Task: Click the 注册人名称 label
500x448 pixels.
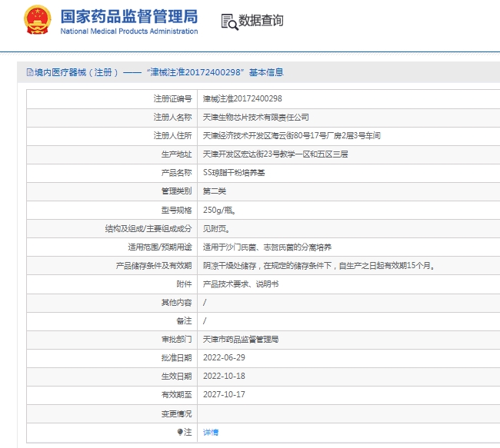Action: point(172,118)
